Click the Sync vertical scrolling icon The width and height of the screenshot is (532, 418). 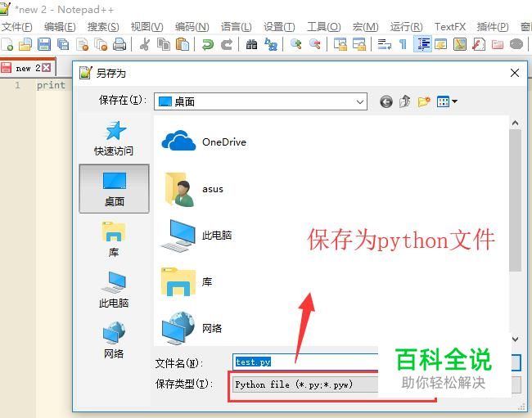click(x=340, y=44)
